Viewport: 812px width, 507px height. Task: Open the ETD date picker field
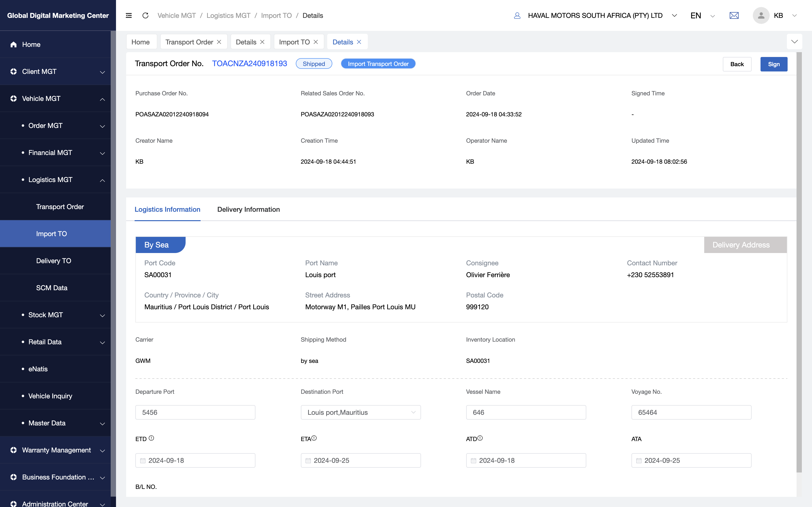tap(195, 460)
